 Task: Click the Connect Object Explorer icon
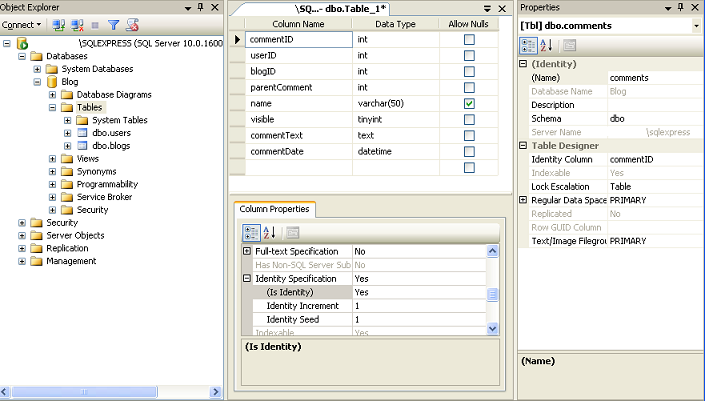pos(58,25)
